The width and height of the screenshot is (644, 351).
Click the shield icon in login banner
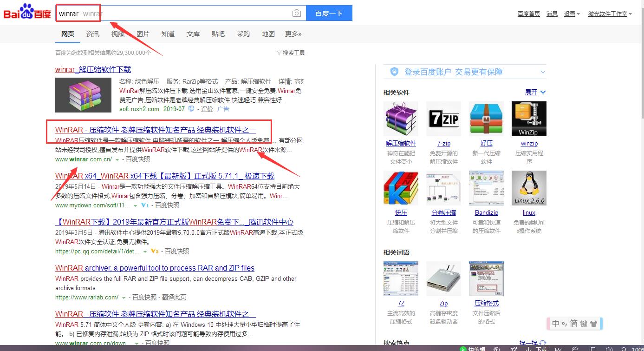click(x=395, y=72)
